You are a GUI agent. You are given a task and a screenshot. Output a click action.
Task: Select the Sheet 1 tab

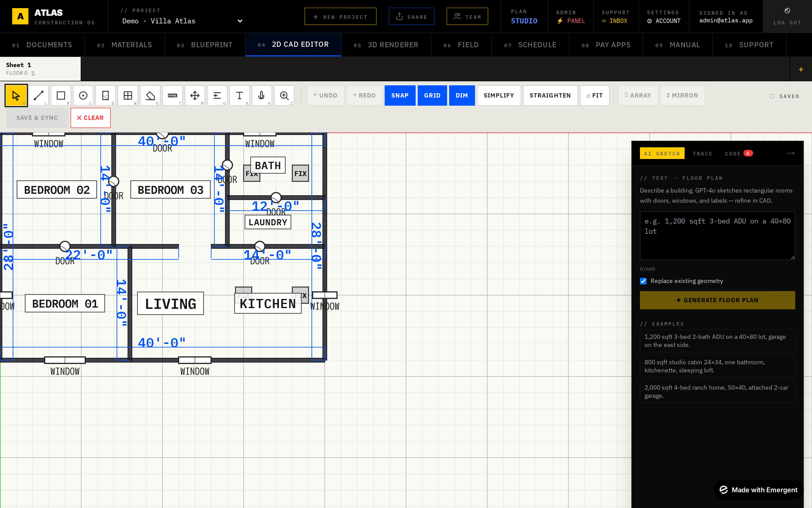click(x=40, y=69)
